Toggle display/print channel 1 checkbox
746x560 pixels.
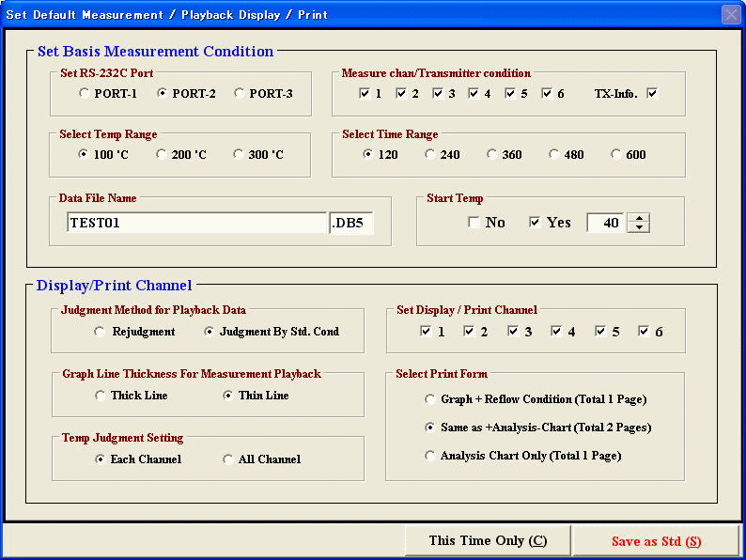426,331
